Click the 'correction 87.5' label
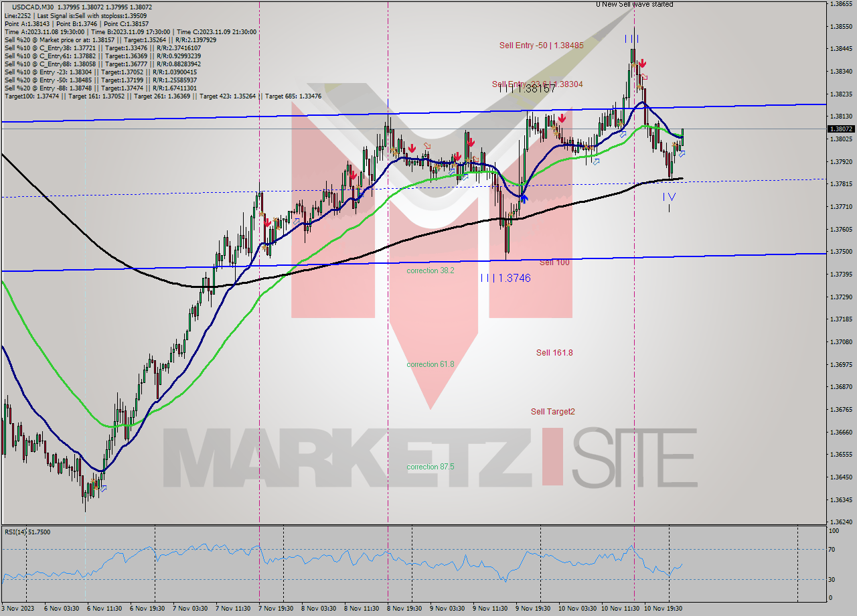 click(x=431, y=467)
